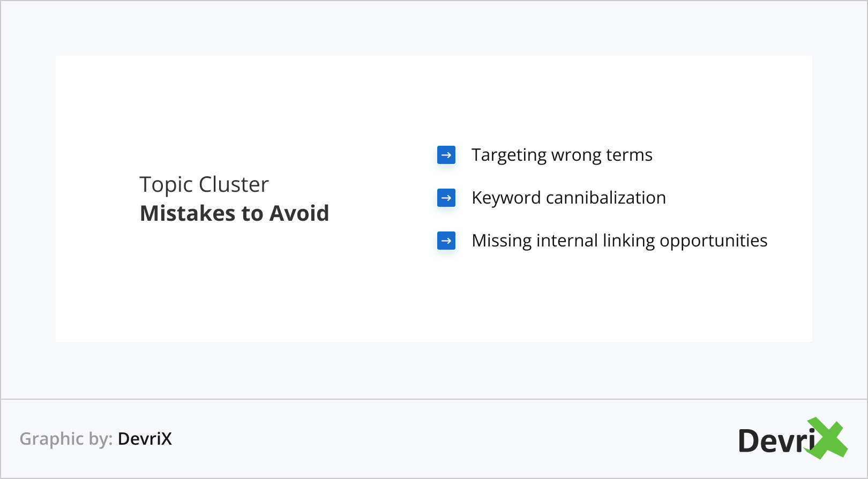The height and width of the screenshot is (479, 868).
Task: Click the word "Avoid" in the bold heading
Action: click(x=299, y=213)
